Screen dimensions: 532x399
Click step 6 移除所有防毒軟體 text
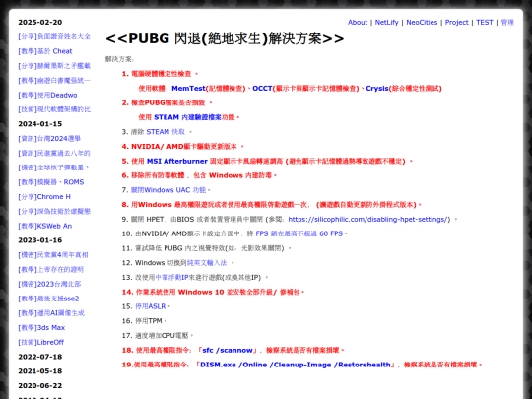click(x=158, y=175)
